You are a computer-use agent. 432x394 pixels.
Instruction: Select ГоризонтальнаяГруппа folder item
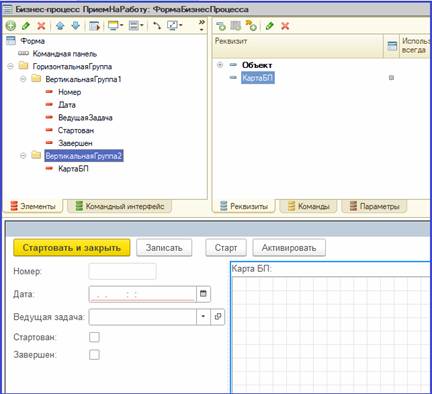click(72, 66)
